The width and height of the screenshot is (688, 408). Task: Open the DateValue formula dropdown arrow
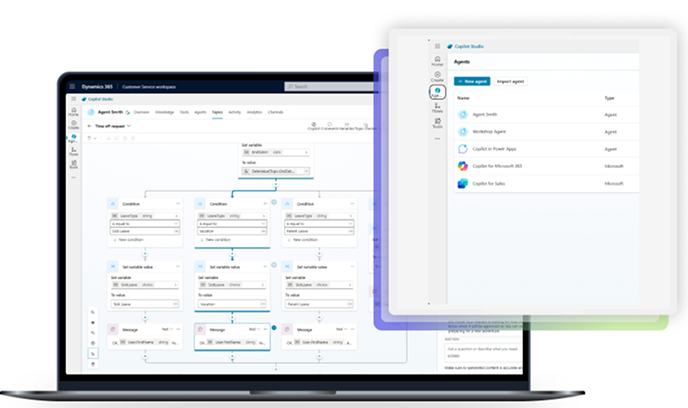(x=306, y=171)
